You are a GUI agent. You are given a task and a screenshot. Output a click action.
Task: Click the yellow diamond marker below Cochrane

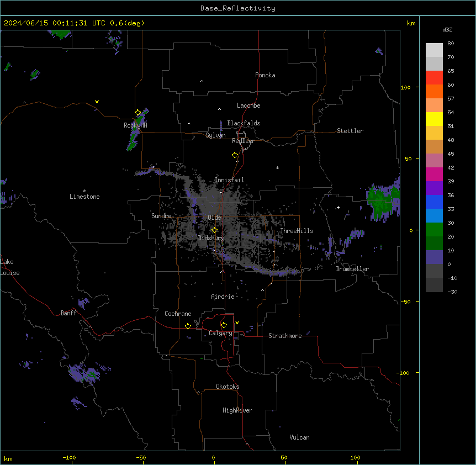[x=188, y=326]
